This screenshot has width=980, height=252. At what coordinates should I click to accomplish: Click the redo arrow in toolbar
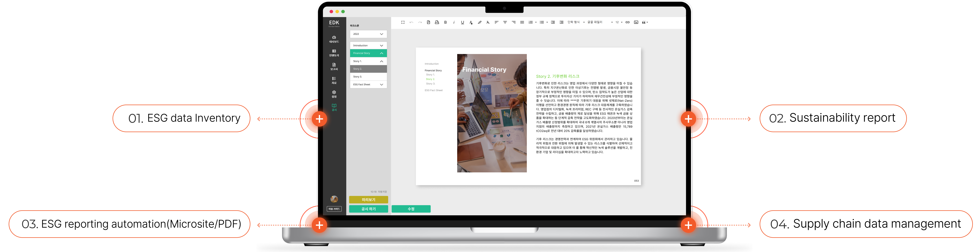(x=420, y=22)
